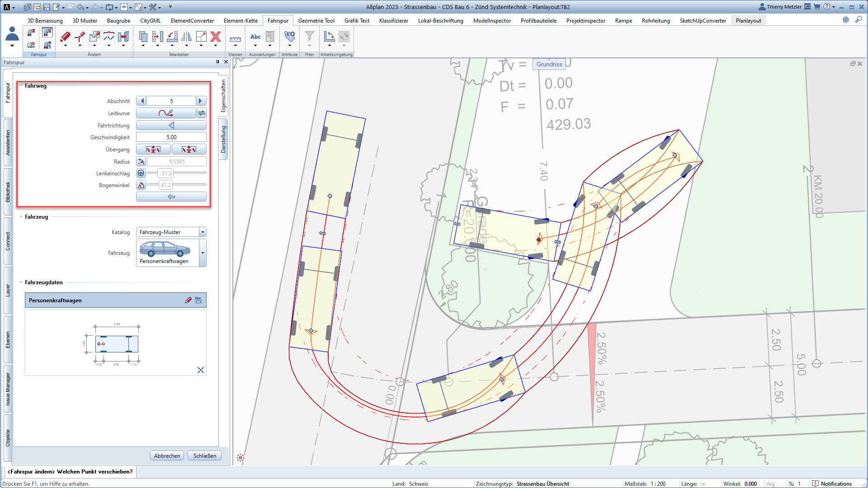The height and width of the screenshot is (488, 868).
Task: Open Fahrzeug type dropdown selector
Action: coord(203,251)
